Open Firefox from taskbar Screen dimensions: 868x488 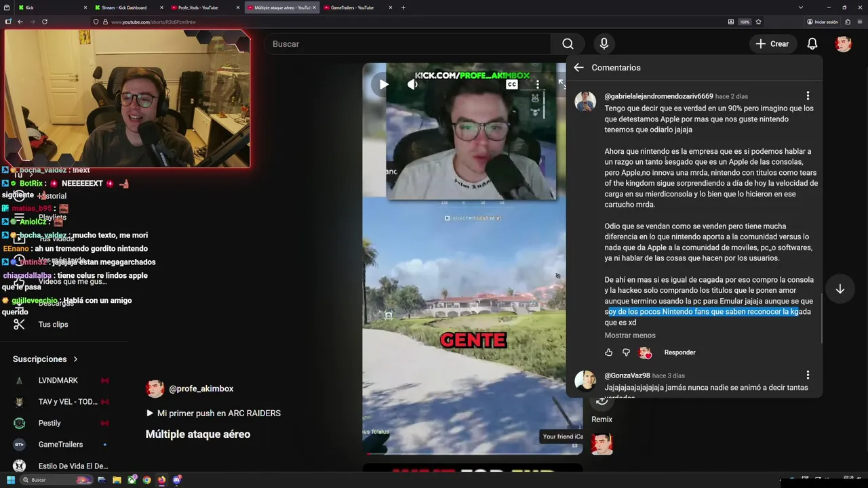tap(161, 480)
